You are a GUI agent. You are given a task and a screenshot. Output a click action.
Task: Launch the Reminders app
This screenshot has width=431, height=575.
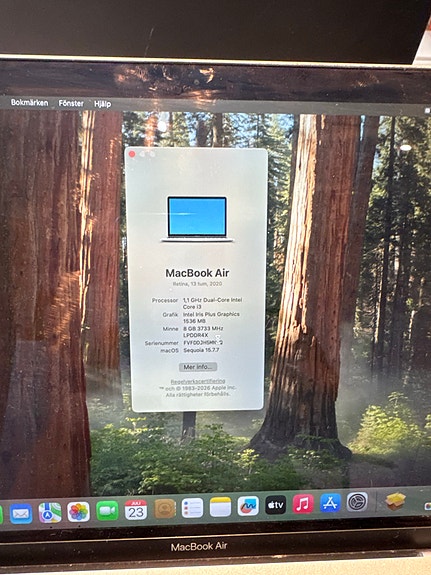(192, 508)
